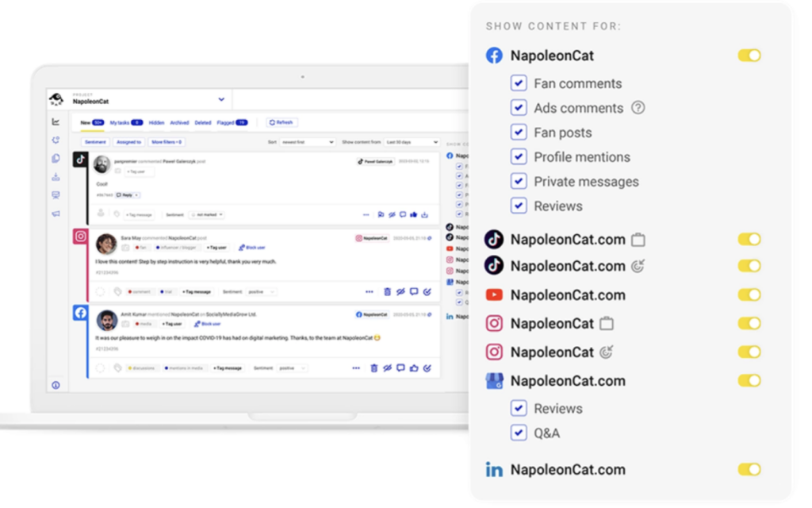812x508 pixels.
Task: Click the NapoleonCat cat logo in the dashboard
Action: coord(56,99)
